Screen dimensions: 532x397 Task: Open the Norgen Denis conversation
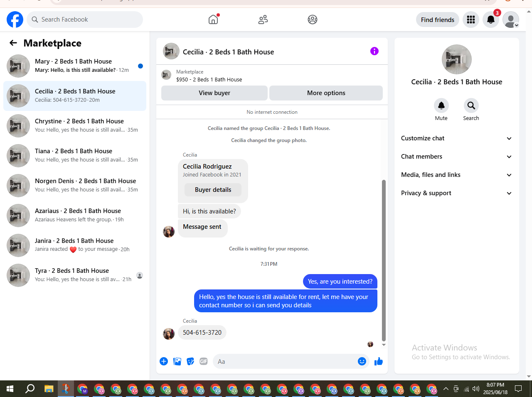75,186
